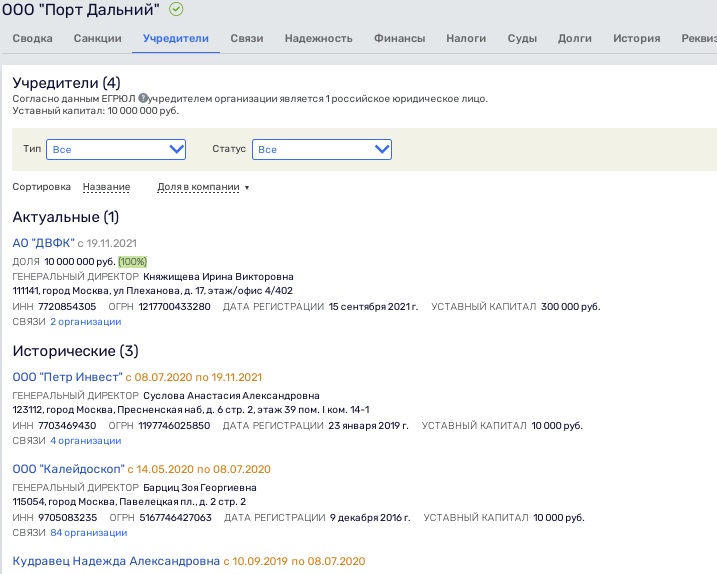717x574 pixels.
Task: Open the ООО "Петр Инвест" link
Action: [66, 377]
